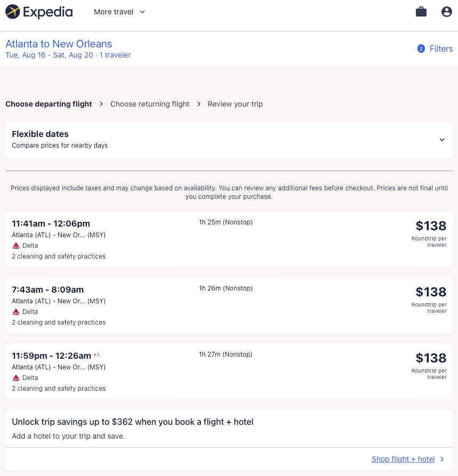Click the Expedia logo icon

[13, 12]
